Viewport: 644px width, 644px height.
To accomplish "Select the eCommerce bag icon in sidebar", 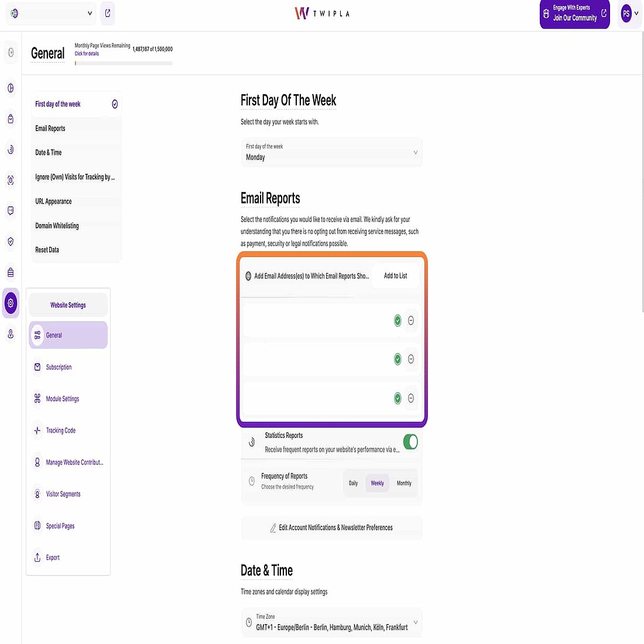I will (x=11, y=119).
